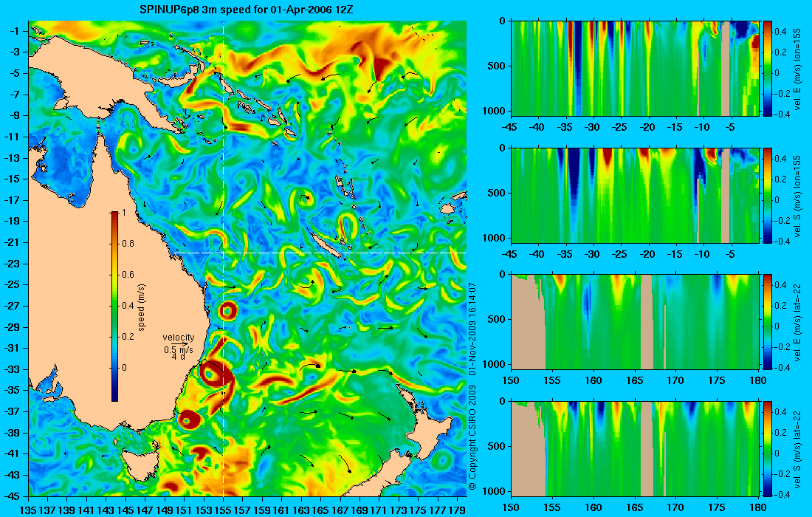Click the '167' label on the map longitude axis

click(340, 511)
